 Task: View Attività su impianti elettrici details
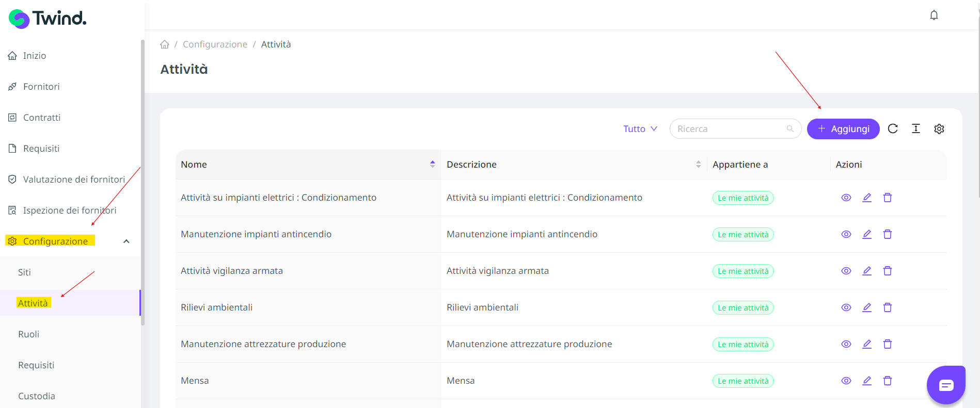[846, 198]
